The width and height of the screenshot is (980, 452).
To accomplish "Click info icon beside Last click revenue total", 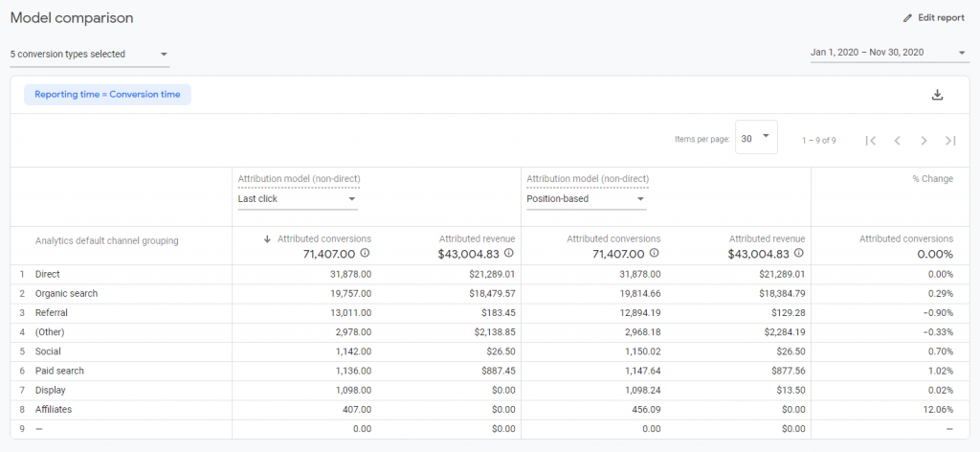I will pos(509,254).
